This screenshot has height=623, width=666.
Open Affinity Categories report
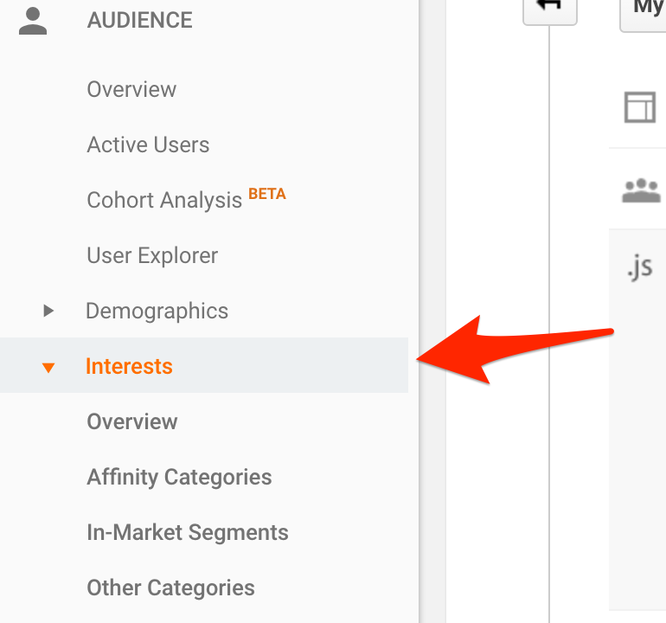point(179,477)
